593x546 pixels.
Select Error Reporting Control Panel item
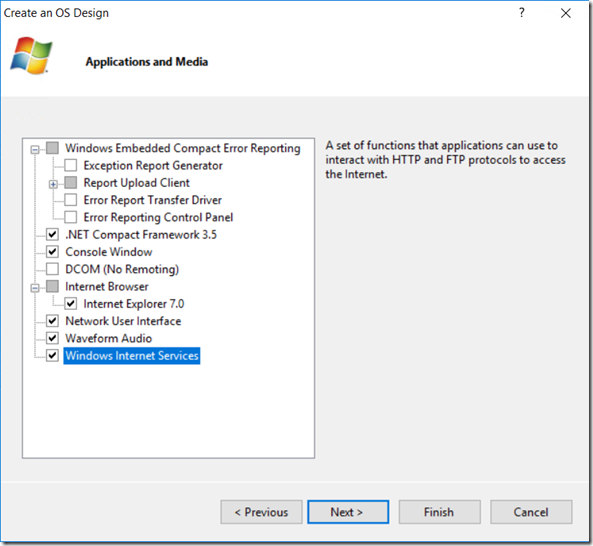(158, 217)
